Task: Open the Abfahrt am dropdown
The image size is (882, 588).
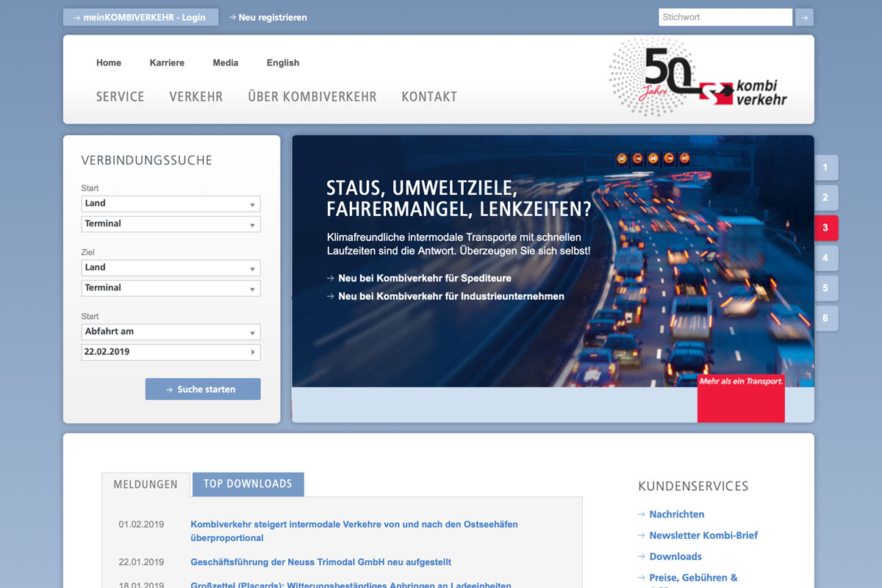Action: pos(171,331)
